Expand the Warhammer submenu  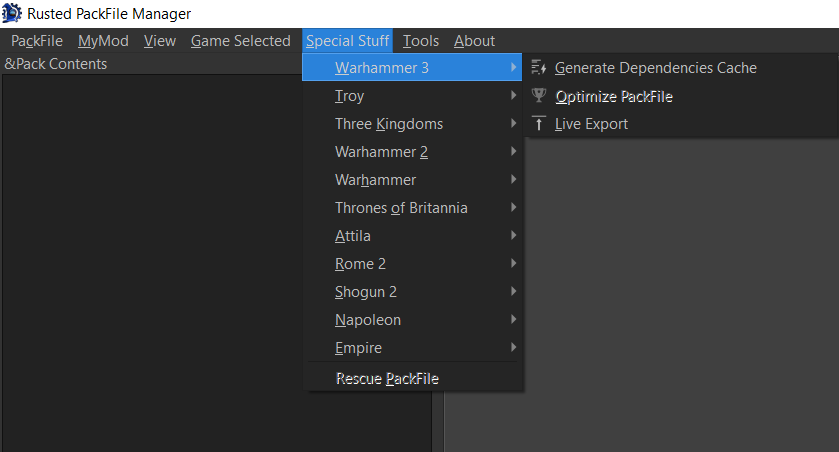(412, 180)
